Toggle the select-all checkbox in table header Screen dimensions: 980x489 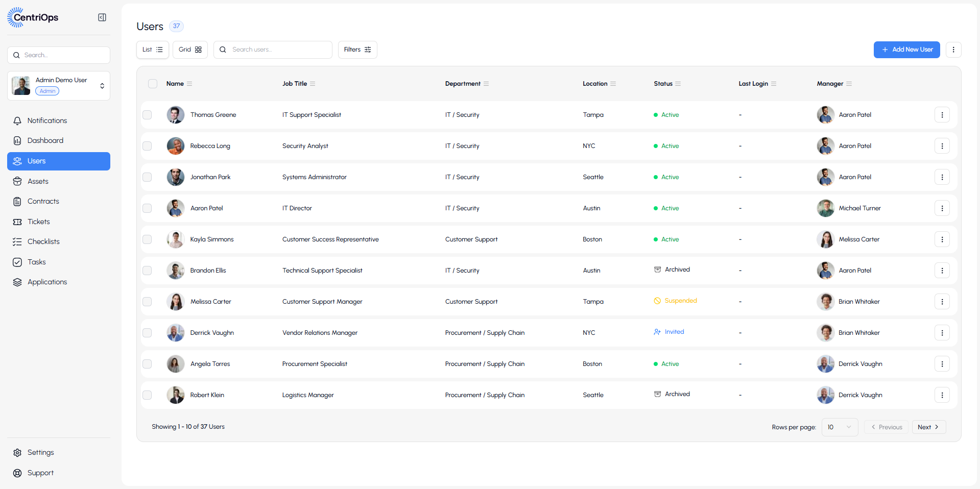[x=153, y=84]
